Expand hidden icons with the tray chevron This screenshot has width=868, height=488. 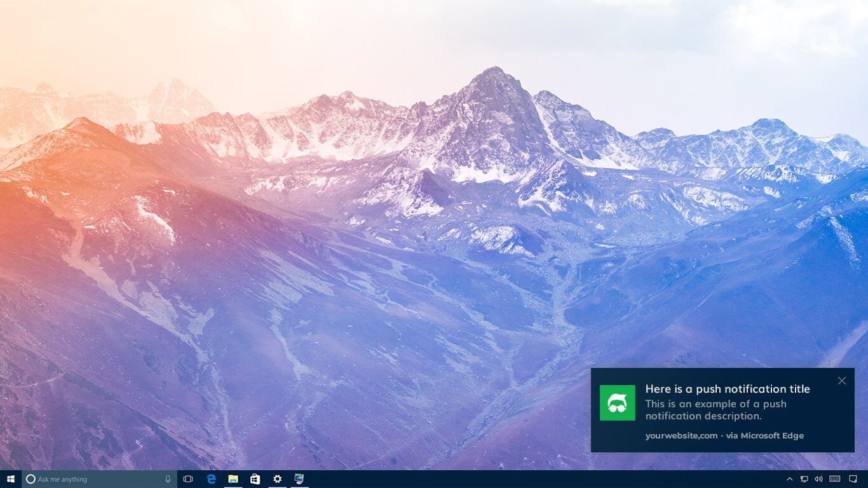point(789,478)
